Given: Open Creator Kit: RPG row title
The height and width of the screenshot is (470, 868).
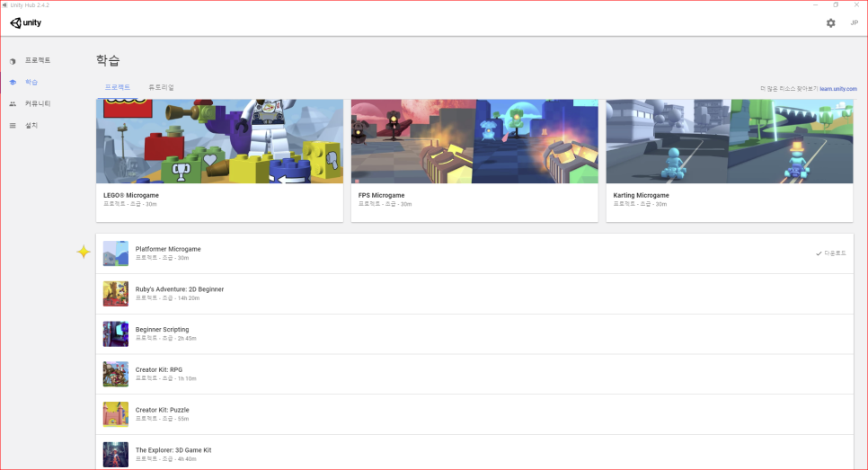Looking at the screenshot, I should 159,370.
